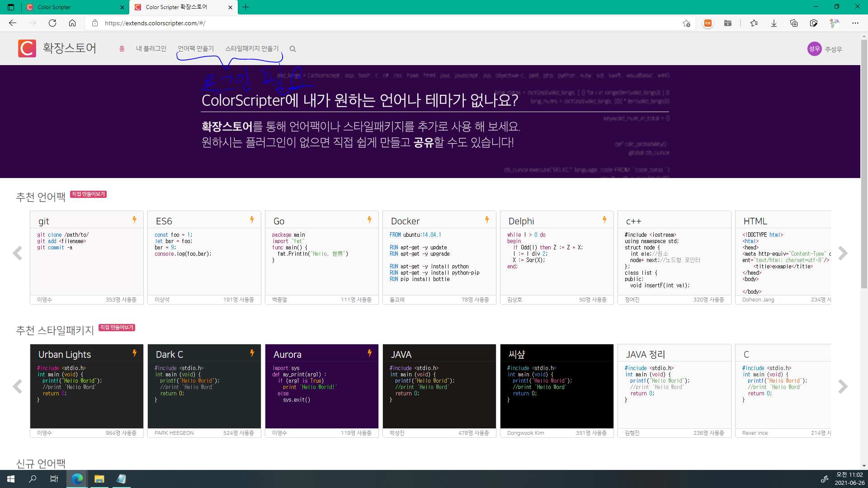Viewport: 868px width, 488px height.
Task: Go back with the browser back arrow
Action: (x=13, y=23)
